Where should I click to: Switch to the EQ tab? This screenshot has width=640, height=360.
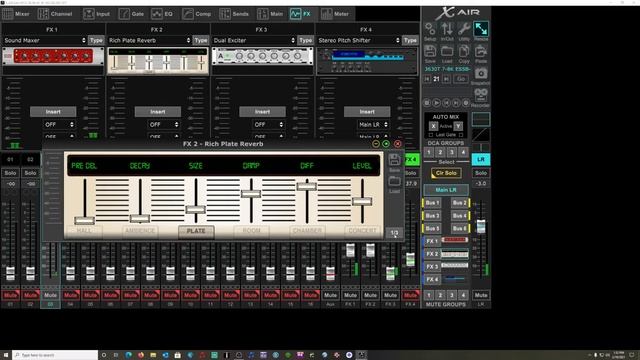162,14
